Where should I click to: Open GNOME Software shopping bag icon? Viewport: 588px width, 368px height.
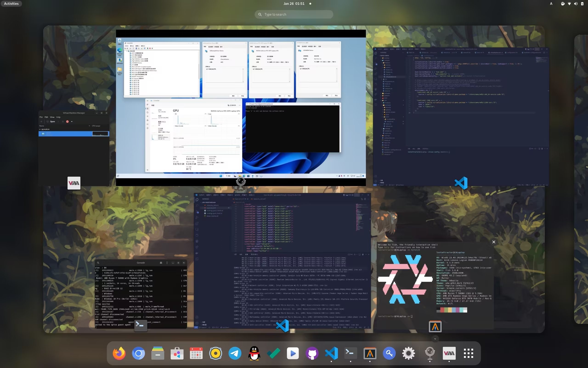pos(177,354)
